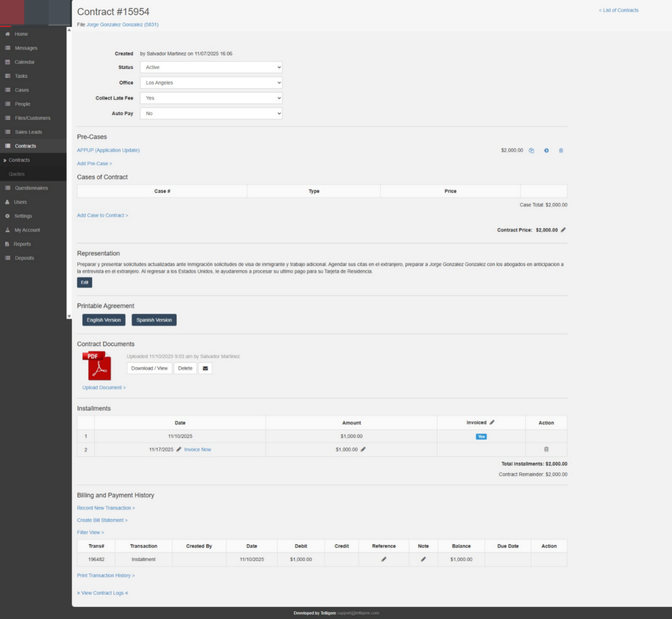The width and height of the screenshot is (672, 619).
Task: Click the Delete document button
Action: coord(185,368)
